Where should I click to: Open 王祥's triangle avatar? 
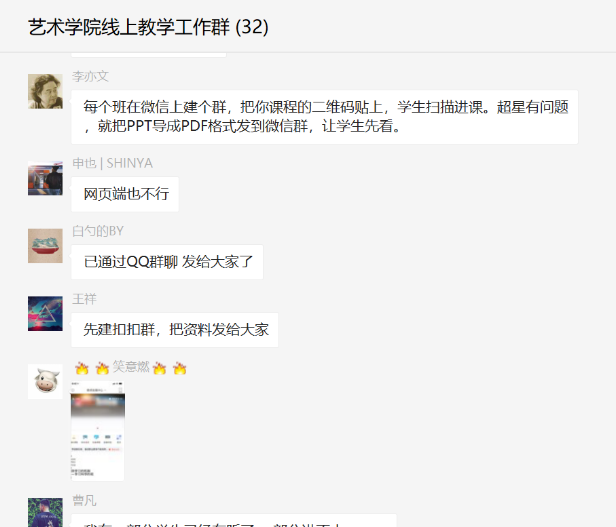[45, 314]
